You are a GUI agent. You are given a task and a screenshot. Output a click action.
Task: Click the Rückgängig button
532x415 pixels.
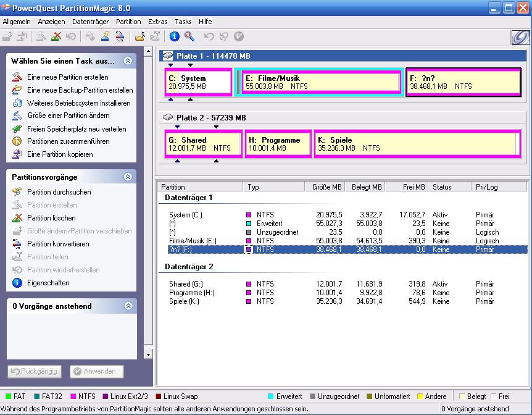35,371
